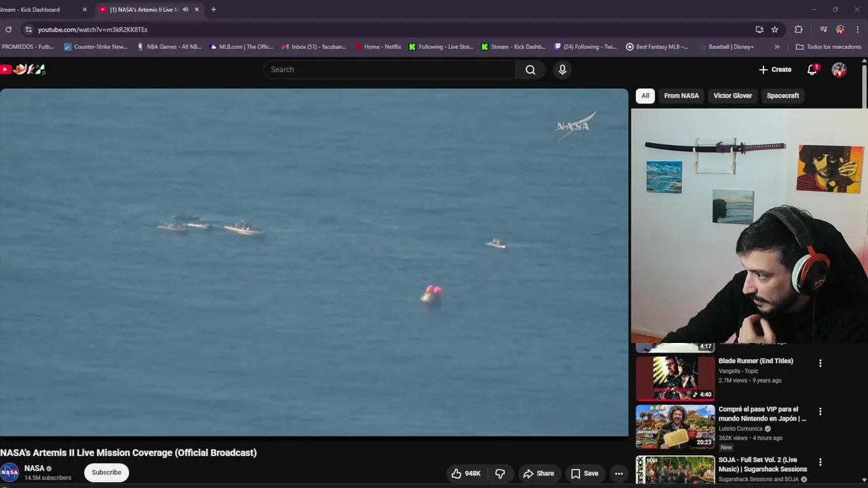Click the NASA Artemis II video title
Screen dimensions: 868x488
(x=128, y=453)
